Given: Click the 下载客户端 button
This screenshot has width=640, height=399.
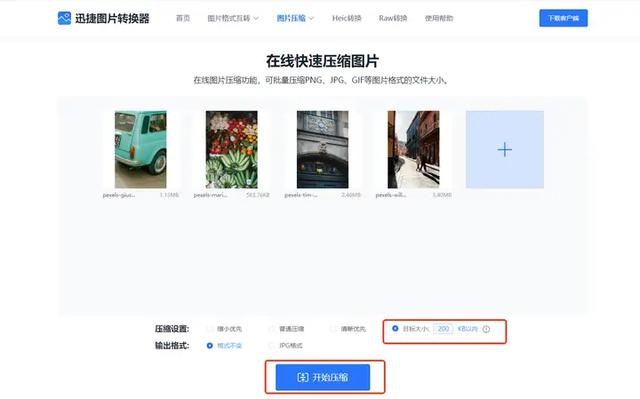Looking at the screenshot, I should click(x=563, y=18).
